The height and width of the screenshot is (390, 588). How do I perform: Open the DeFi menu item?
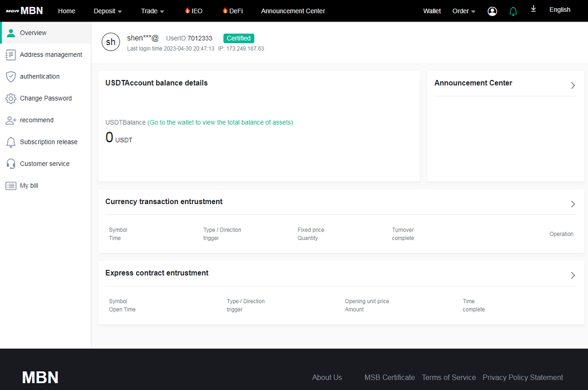(x=233, y=11)
